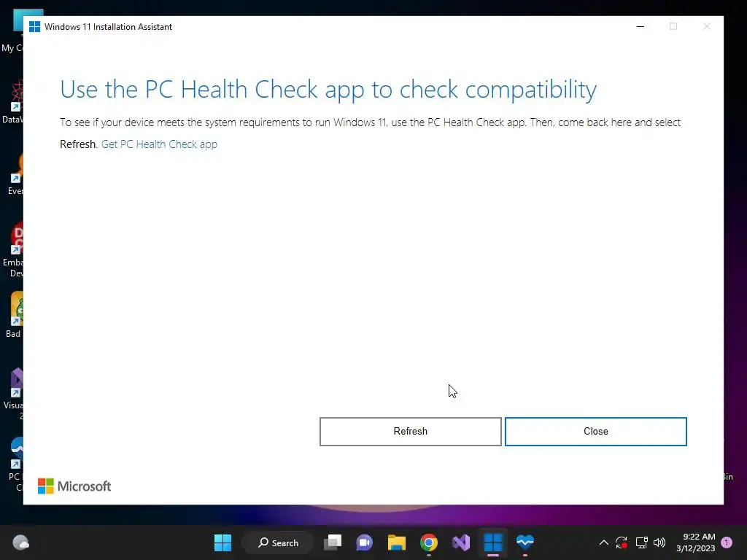Select the 'Bad' desktop shortcut icon
The height and width of the screenshot is (560, 747).
15,314
